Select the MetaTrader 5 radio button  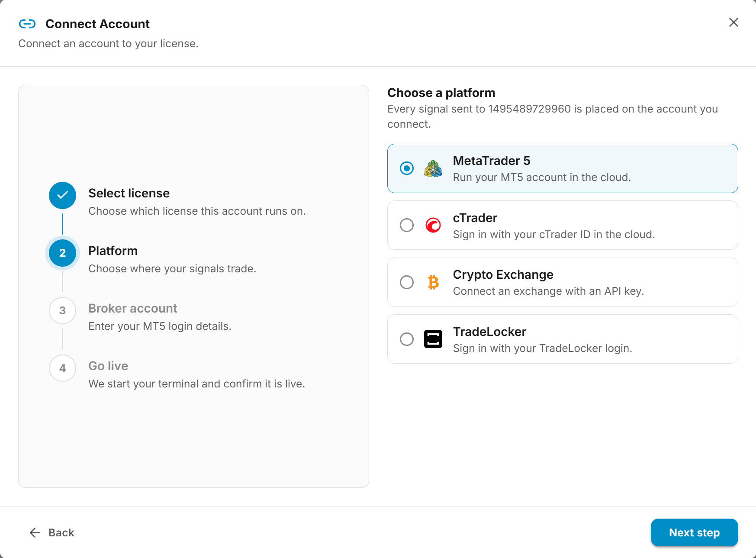(x=407, y=168)
